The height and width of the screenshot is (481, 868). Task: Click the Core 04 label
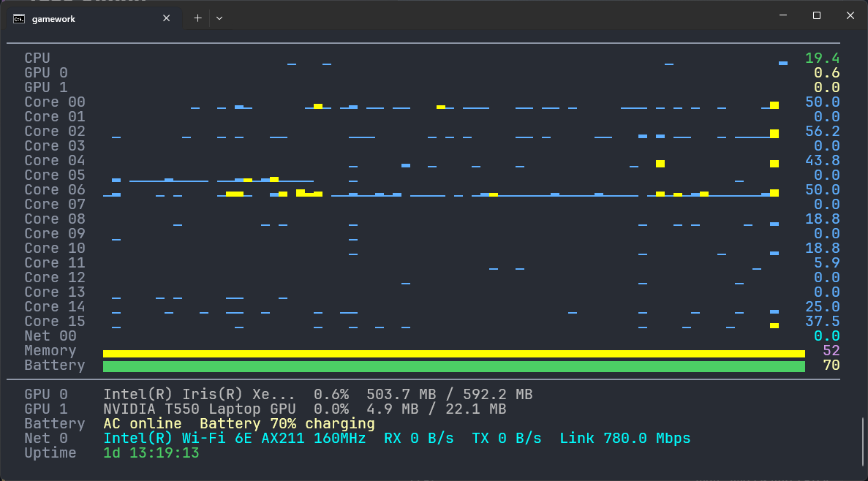click(x=55, y=161)
